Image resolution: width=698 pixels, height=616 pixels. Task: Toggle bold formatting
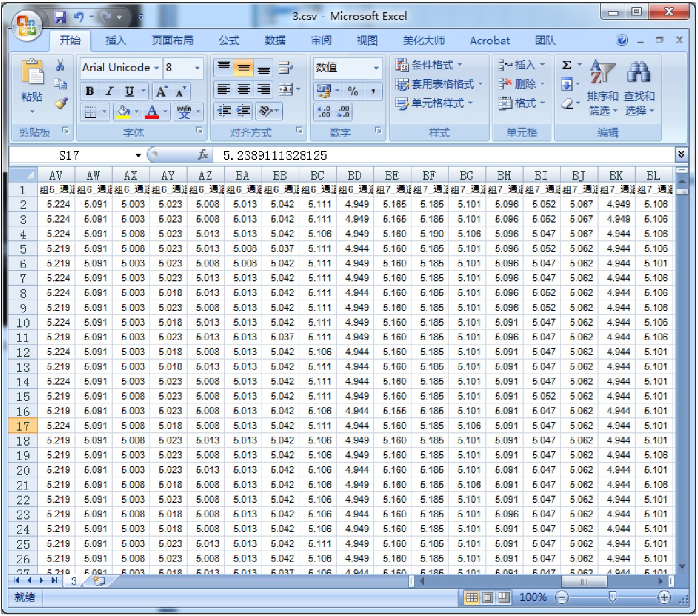tap(90, 91)
